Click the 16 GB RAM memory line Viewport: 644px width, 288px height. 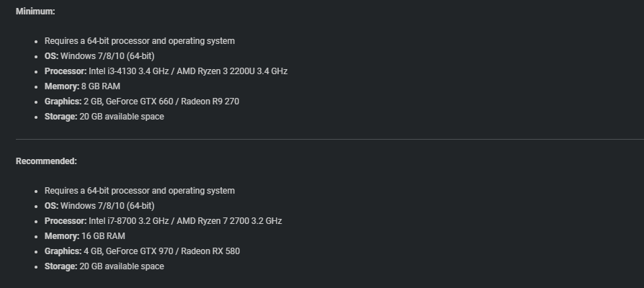click(x=84, y=236)
